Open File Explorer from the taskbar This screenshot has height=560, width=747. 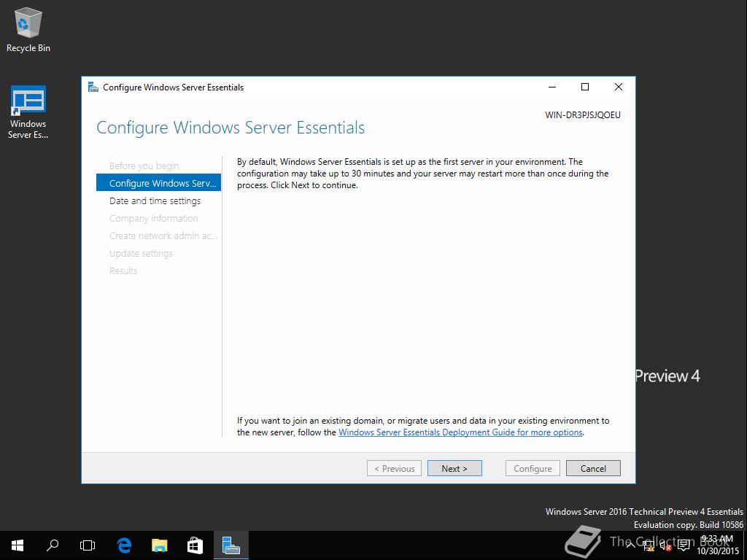click(x=160, y=545)
